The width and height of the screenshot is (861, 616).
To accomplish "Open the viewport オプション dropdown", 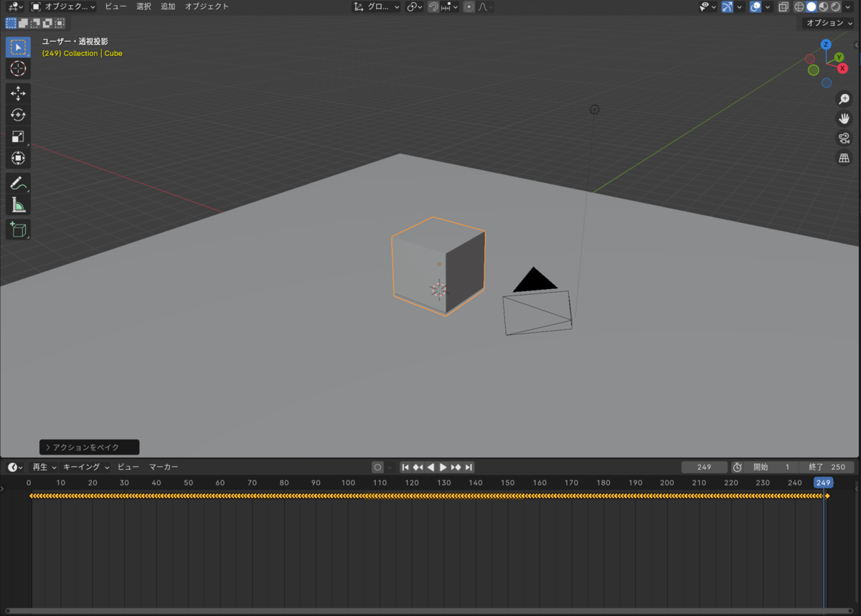I will (827, 22).
